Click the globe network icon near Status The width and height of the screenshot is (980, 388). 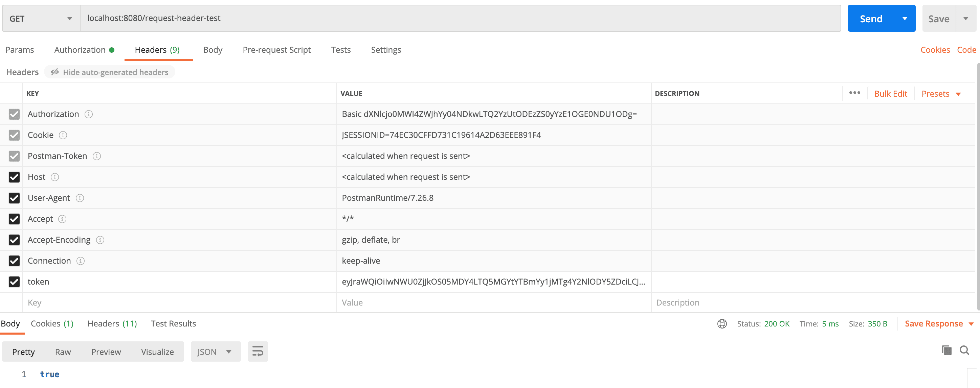click(x=722, y=324)
